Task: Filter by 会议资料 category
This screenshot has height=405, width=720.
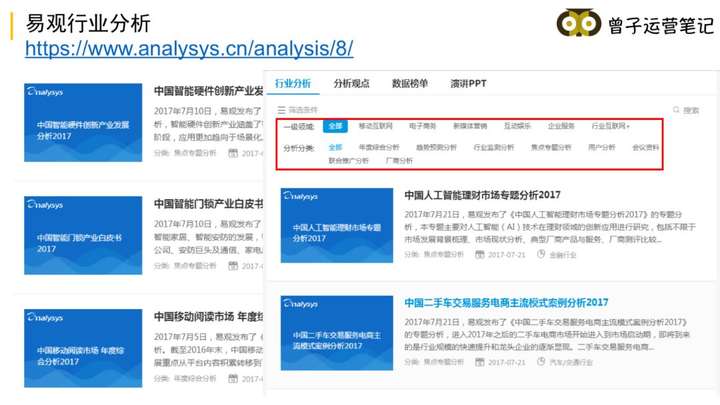Action: pos(646,147)
